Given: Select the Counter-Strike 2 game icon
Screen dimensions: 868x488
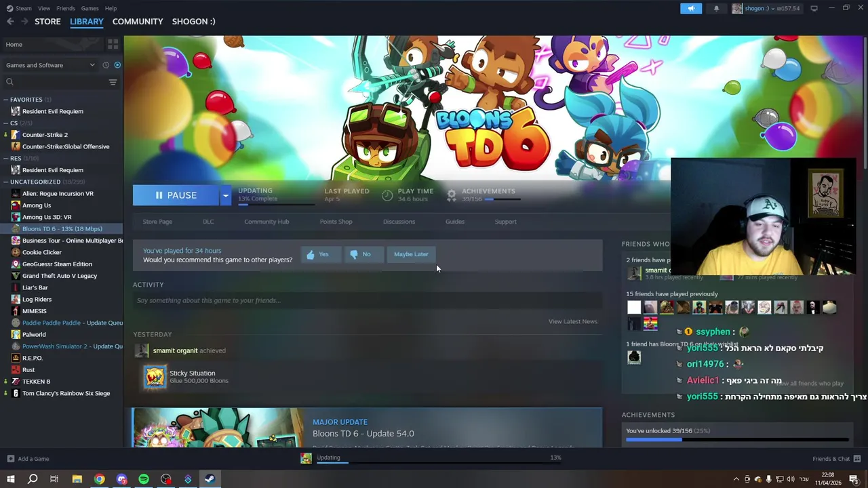Looking at the screenshot, I should 16,135.
